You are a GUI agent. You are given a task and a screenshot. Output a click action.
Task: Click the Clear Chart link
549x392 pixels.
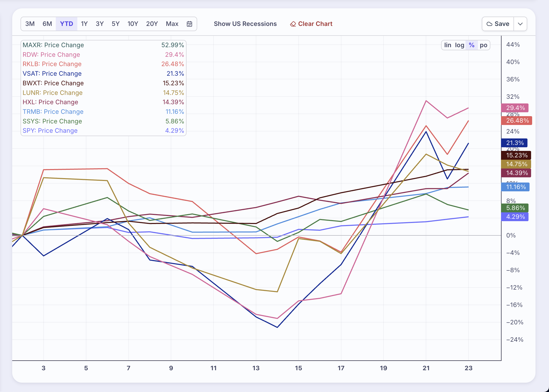tap(315, 24)
